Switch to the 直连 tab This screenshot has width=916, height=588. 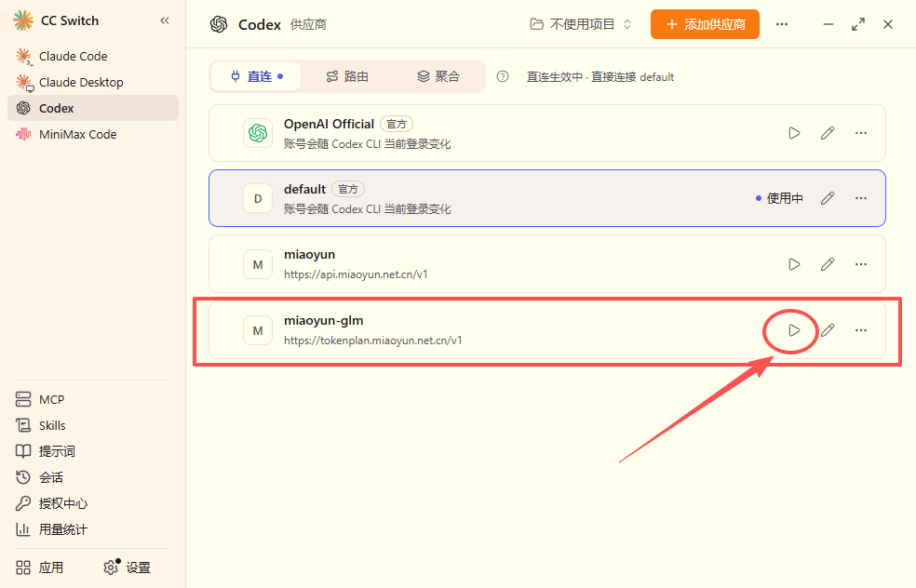pos(256,76)
